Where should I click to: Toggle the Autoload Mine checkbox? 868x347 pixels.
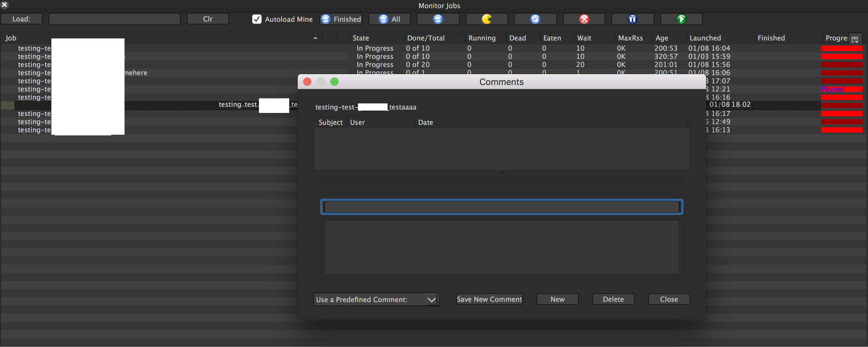(x=257, y=19)
